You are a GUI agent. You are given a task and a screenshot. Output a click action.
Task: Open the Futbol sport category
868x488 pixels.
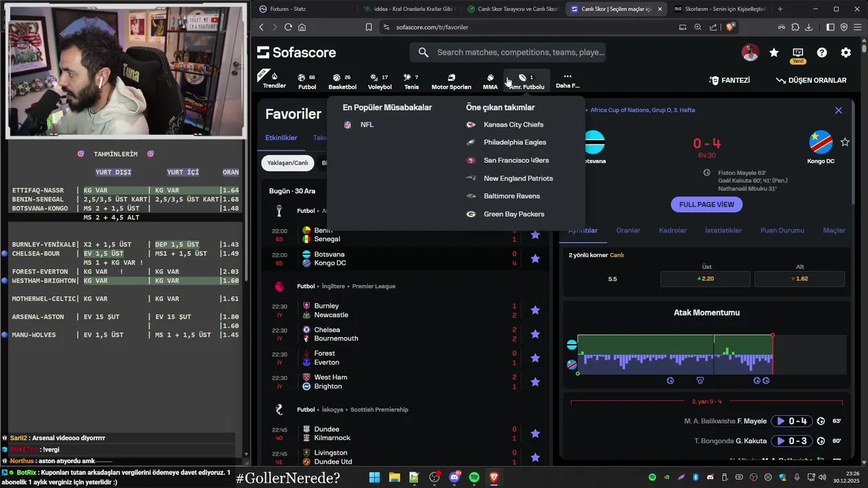coord(307,81)
